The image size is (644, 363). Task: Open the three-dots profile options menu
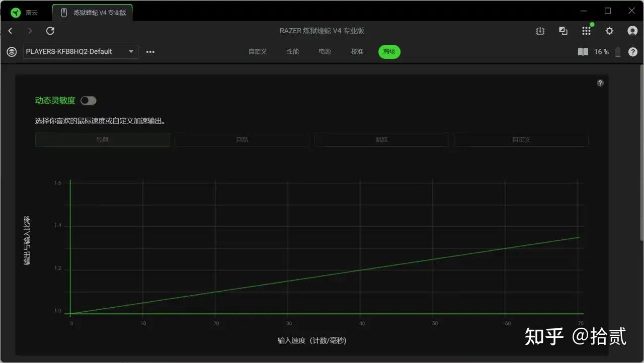click(x=150, y=52)
